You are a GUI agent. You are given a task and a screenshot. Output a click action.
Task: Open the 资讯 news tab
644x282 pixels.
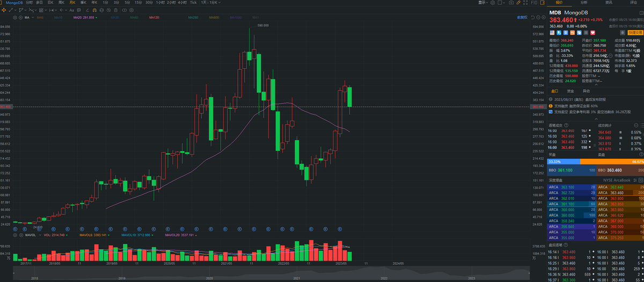coord(609,3)
